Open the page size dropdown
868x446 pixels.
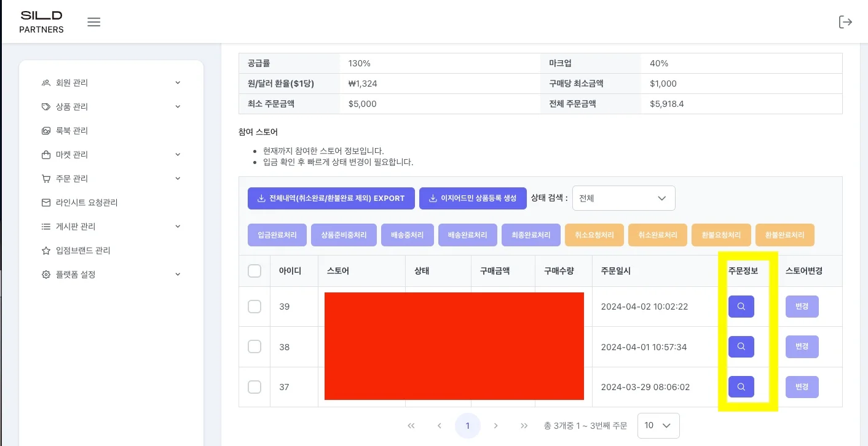click(658, 426)
